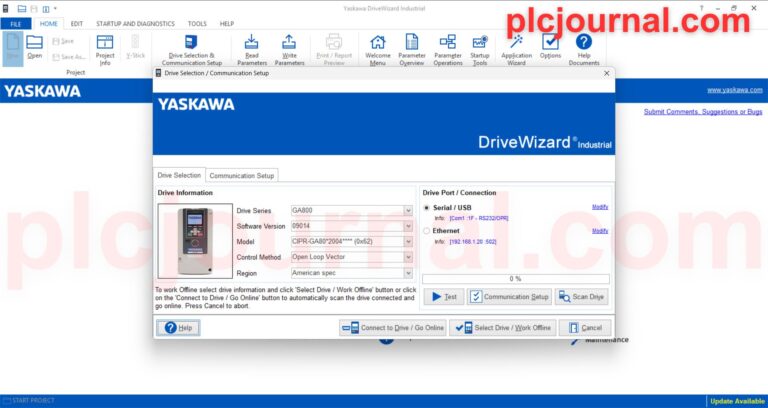Click Modify link for Ethernet

tap(600, 231)
